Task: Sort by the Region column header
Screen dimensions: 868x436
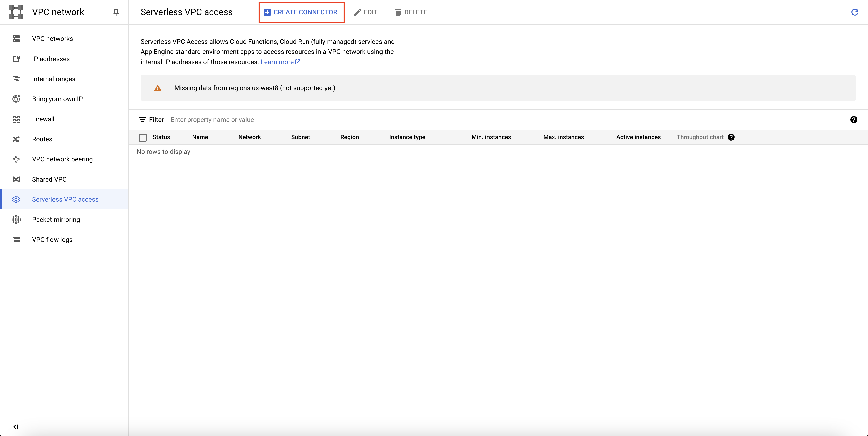Action: coord(349,137)
